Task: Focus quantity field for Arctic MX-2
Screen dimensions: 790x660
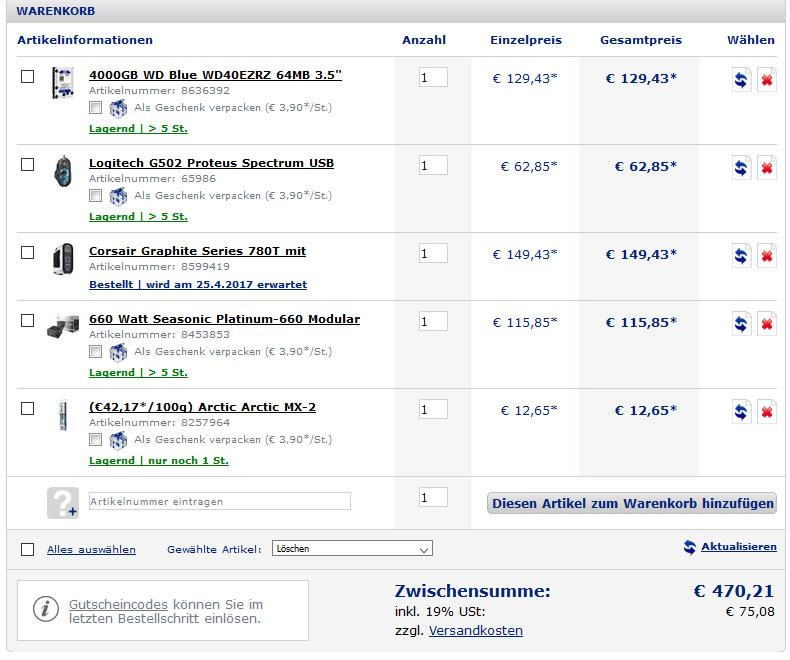Action: click(433, 410)
